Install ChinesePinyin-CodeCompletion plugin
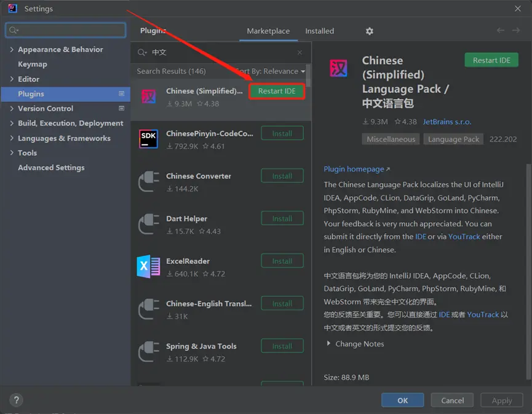The width and height of the screenshot is (532, 414). 282,133
